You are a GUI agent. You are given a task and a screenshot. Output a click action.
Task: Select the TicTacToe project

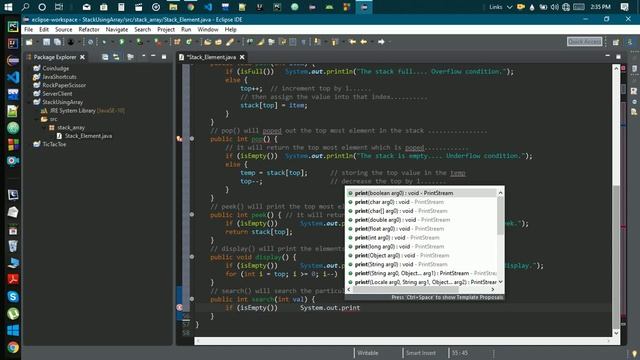point(54,144)
